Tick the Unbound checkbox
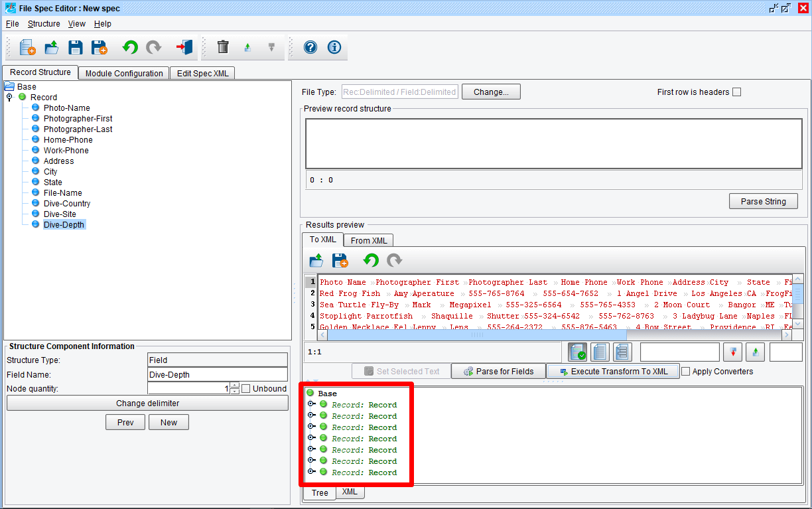 tap(246, 389)
